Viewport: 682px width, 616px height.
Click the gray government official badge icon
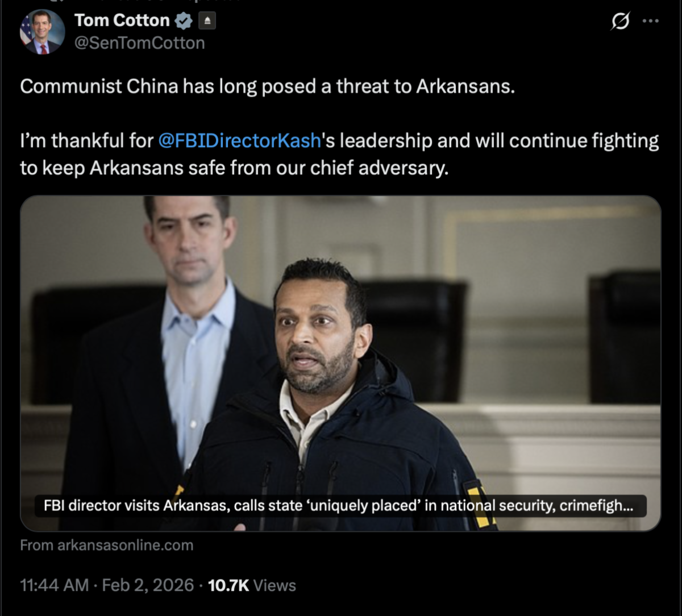pos(207,22)
